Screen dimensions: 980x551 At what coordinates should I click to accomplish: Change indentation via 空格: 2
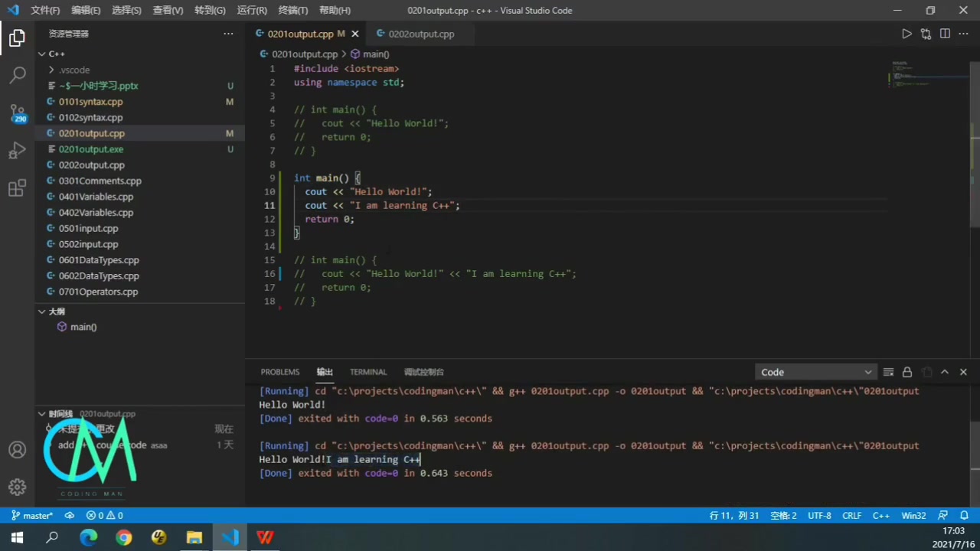pyautogui.click(x=783, y=516)
